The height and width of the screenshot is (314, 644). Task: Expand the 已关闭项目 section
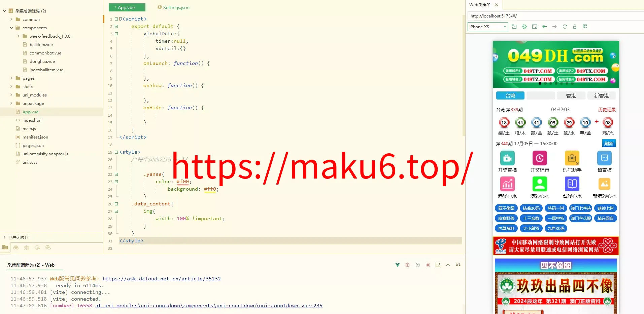(4, 237)
